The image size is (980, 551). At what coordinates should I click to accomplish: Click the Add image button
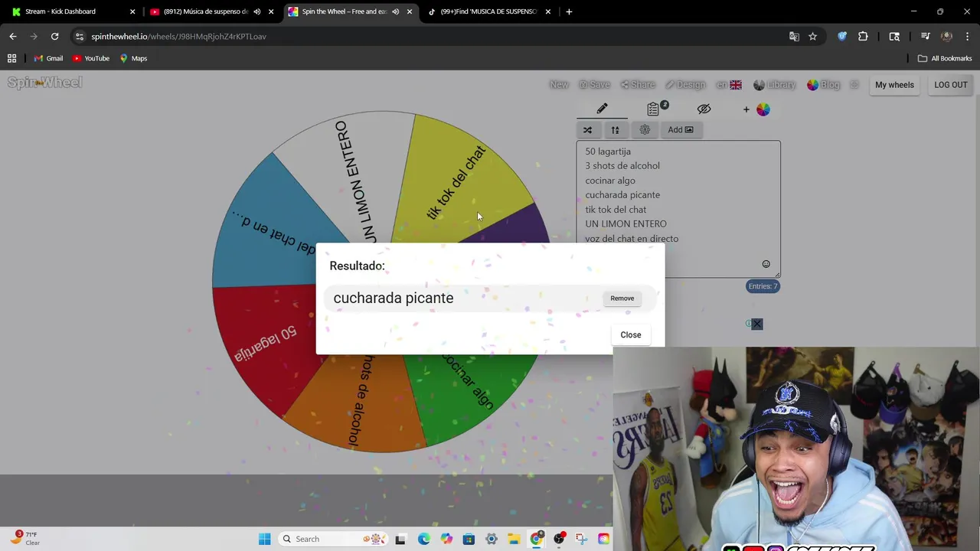point(681,129)
